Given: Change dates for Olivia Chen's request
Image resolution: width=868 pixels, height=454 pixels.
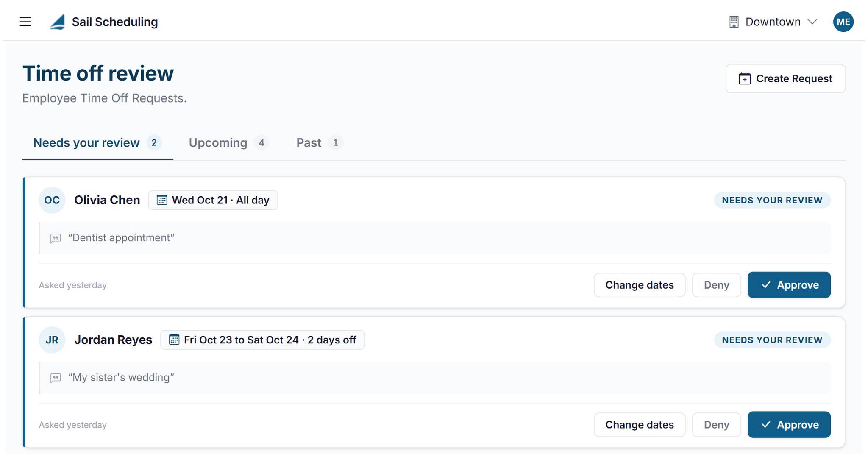Looking at the screenshot, I should [639, 285].
